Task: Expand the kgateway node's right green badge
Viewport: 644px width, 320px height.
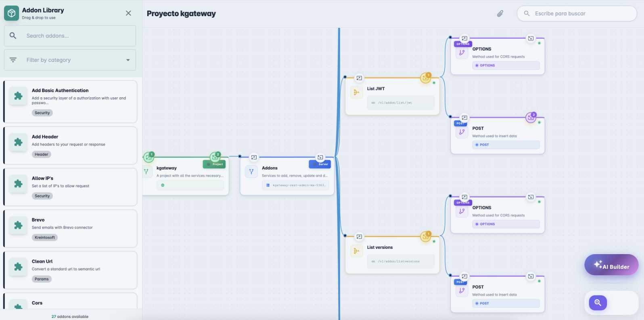Action: (x=215, y=157)
